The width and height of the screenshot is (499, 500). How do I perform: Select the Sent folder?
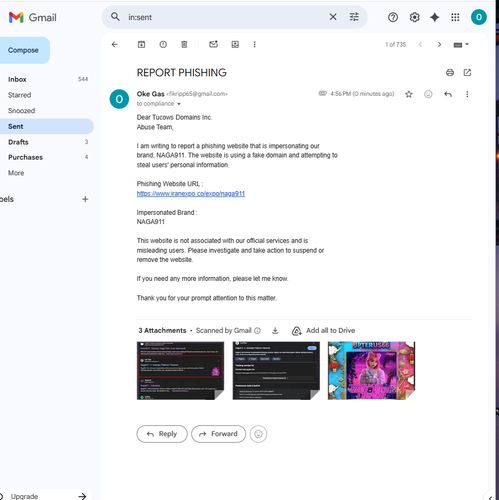[46, 126]
